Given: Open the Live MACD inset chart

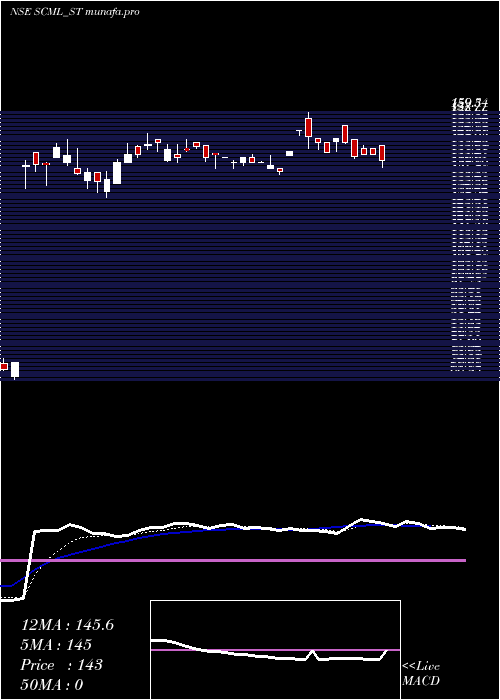Looking at the screenshot, I should (275, 650).
